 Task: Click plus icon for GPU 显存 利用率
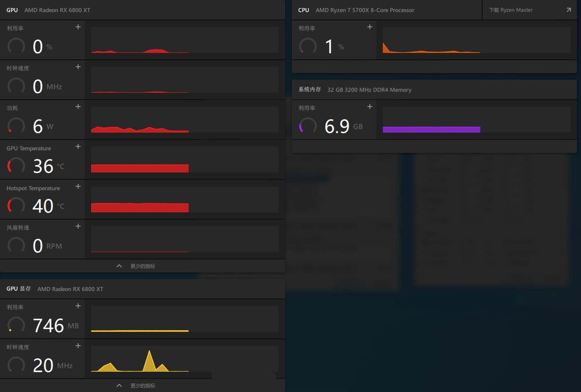[78, 306]
